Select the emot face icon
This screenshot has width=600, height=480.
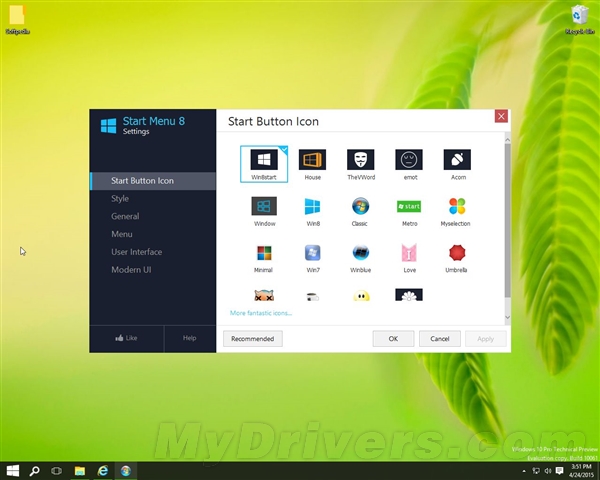pyautogui.click(x=409, y=164)
